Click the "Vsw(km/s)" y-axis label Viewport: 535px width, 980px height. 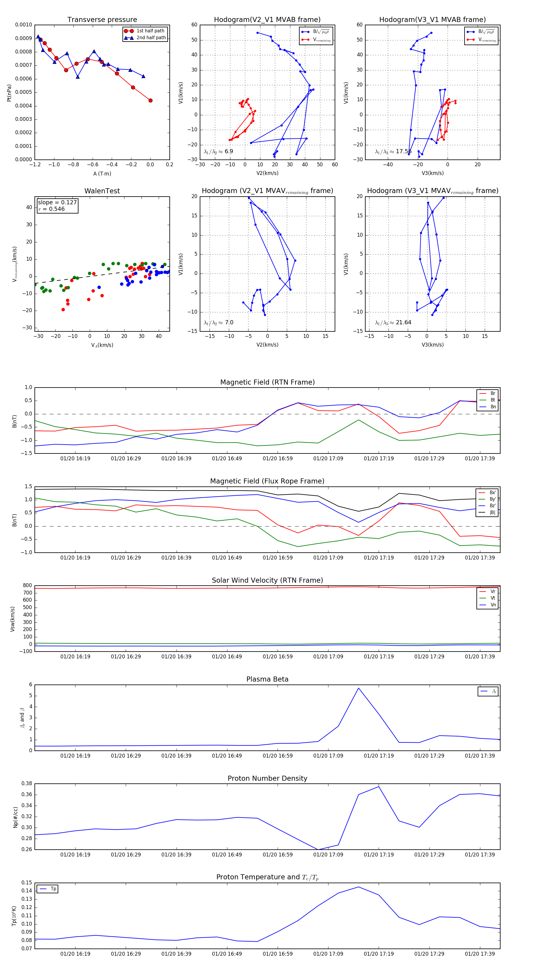pyautogui.click(x=12, y=619)
